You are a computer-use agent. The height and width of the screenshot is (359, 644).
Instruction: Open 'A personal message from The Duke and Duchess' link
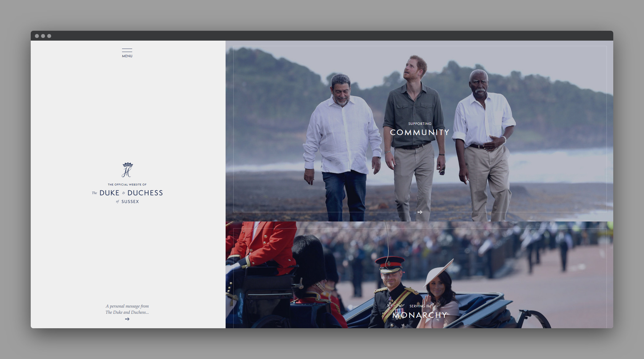pyautogui.click(x=127, y=309)
